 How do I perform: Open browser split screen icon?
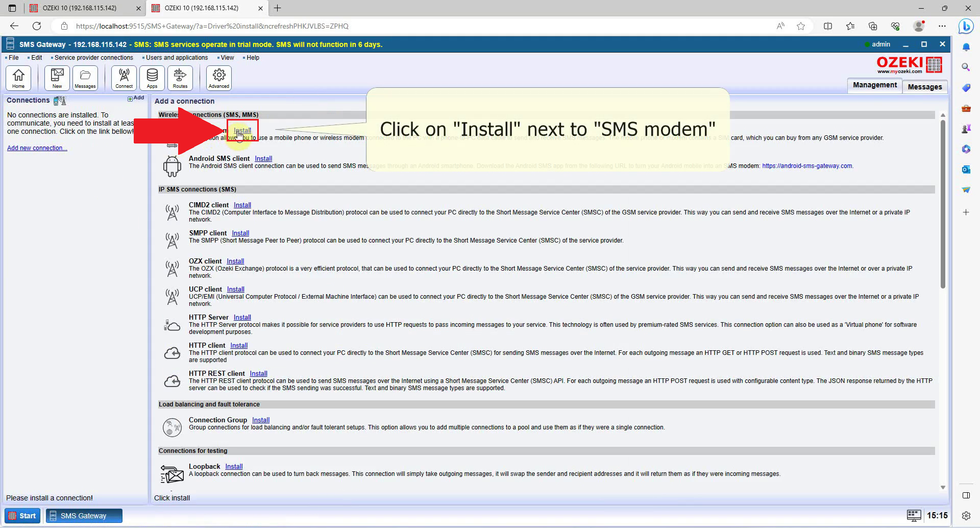click(x=828, y=26)
